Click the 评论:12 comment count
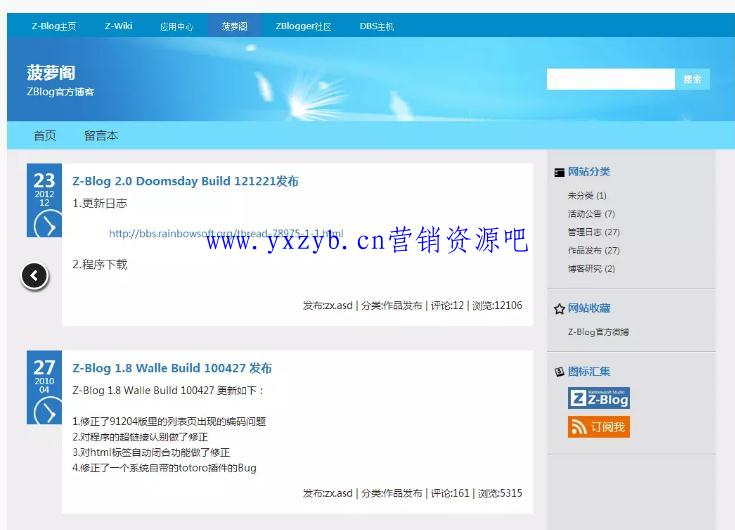The height and width of the screenshot is (530, 735). 447,306
